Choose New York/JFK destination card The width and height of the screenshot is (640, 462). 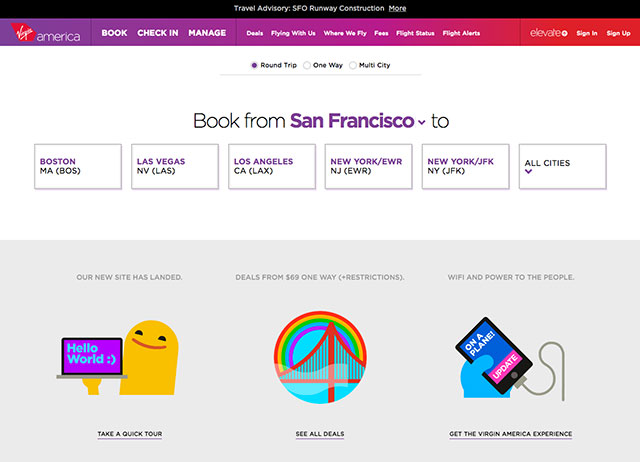[x=465, y=167]
